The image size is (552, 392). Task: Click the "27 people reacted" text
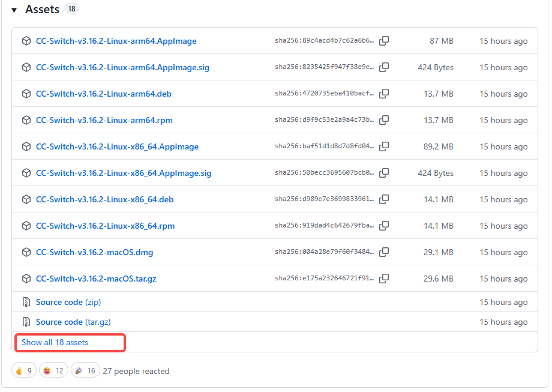click(x=136, y=371)
